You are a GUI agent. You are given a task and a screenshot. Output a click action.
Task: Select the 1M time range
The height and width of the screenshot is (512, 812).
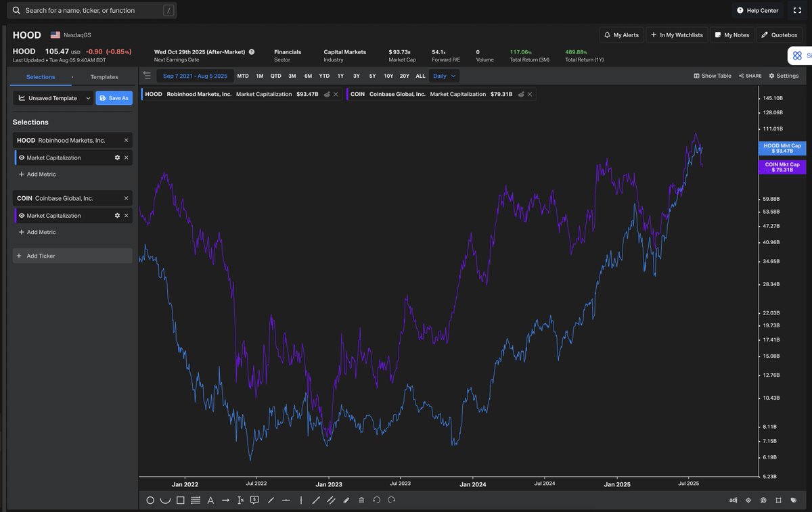[x=260, y=76]
